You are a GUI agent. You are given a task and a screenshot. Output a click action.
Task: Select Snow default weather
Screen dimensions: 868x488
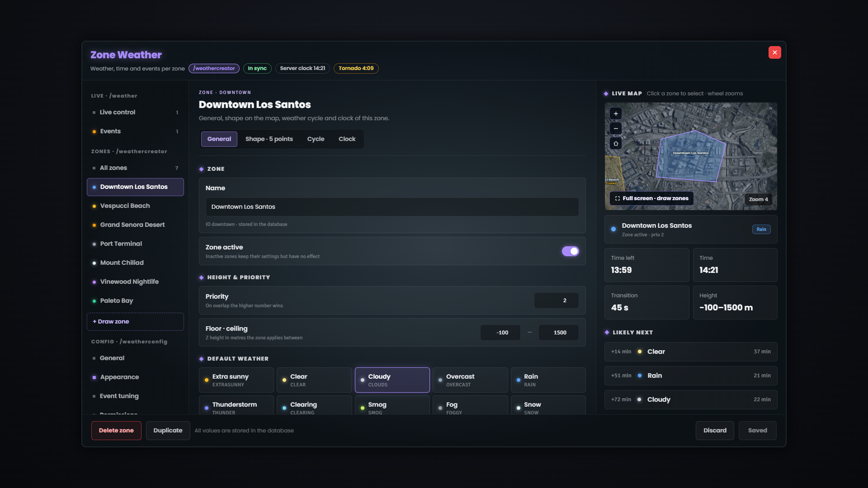click(x=548, y=405)
